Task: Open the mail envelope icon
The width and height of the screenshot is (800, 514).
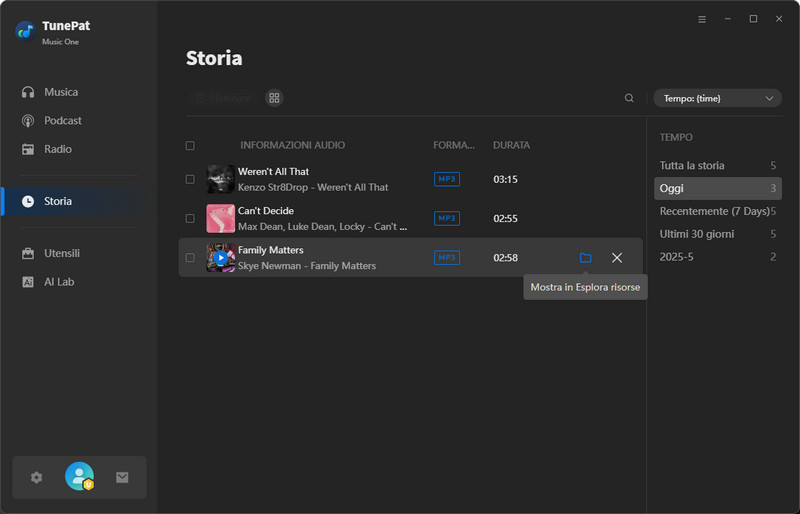Action: point(122,478)
